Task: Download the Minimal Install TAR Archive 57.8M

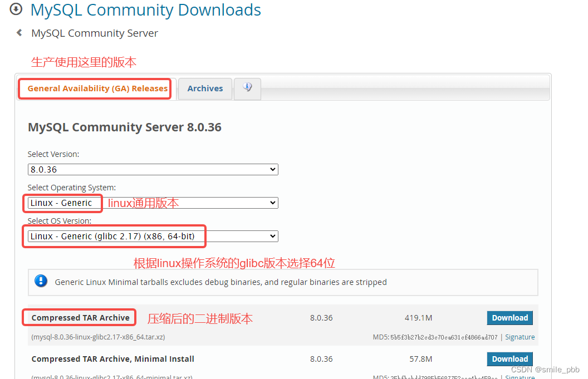Action: [509, 359]
